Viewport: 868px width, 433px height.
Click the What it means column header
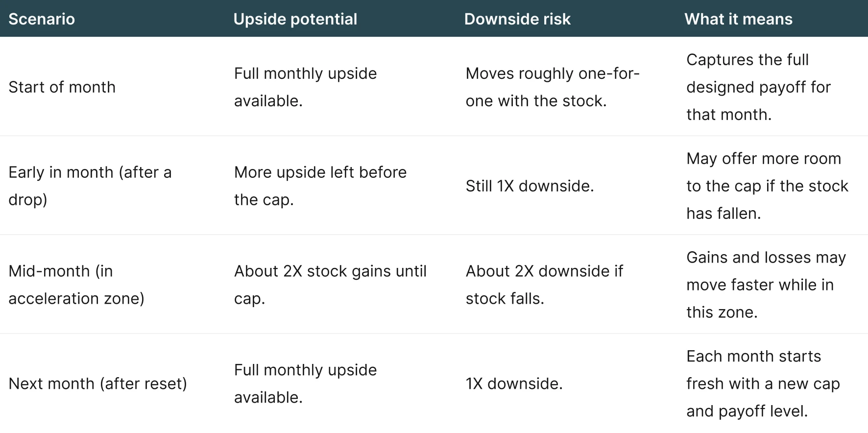point(738,19)
